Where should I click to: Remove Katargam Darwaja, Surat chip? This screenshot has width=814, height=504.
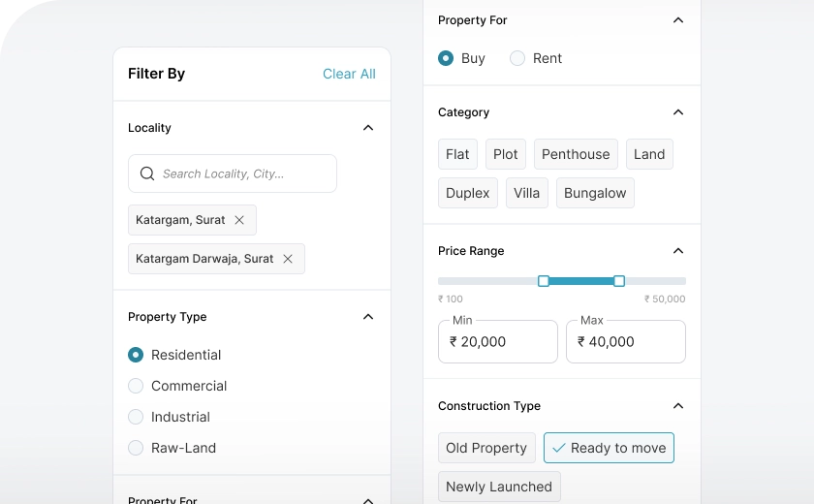pos(288,259)
